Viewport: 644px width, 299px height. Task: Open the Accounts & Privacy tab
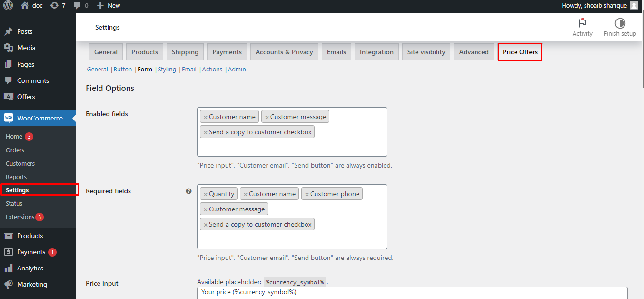(x=284, y=52)
